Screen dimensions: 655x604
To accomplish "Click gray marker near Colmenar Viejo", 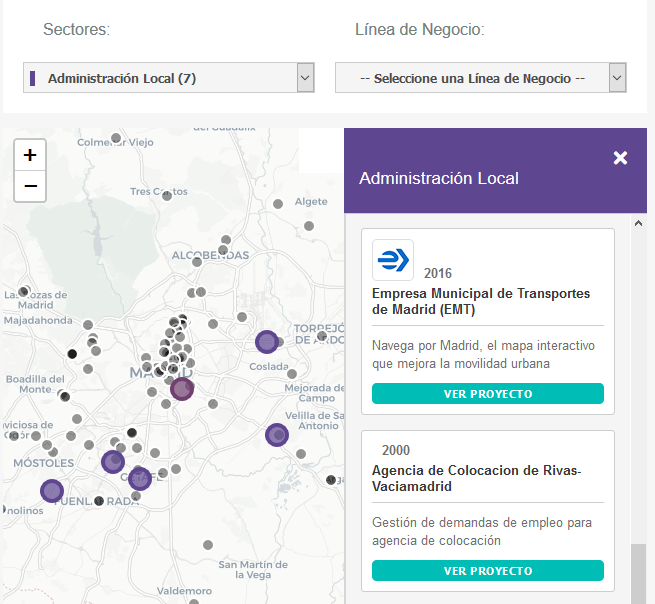I will pos(117,138).
